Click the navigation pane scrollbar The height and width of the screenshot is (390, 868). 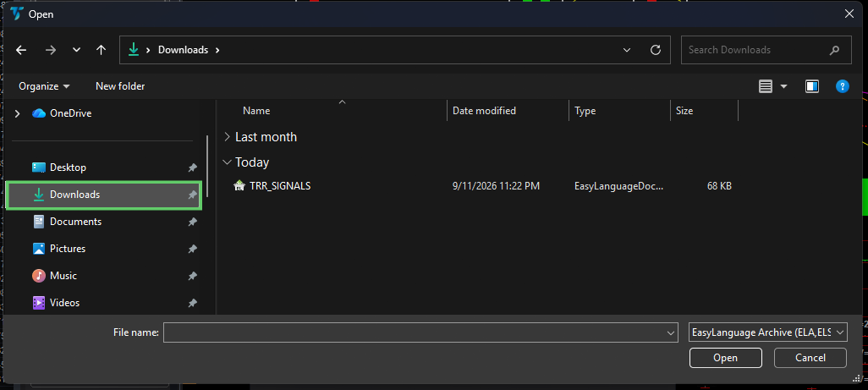click(207, 166)
